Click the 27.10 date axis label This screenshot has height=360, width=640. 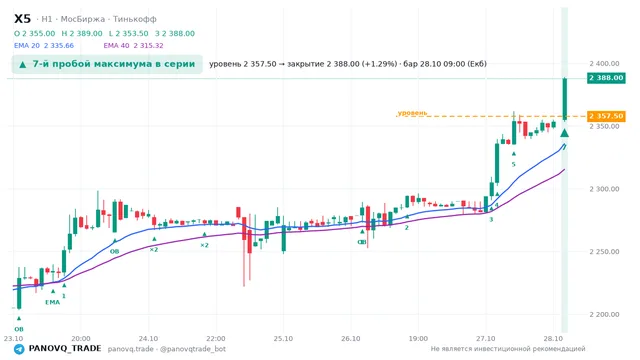click(x=485, y=338)
